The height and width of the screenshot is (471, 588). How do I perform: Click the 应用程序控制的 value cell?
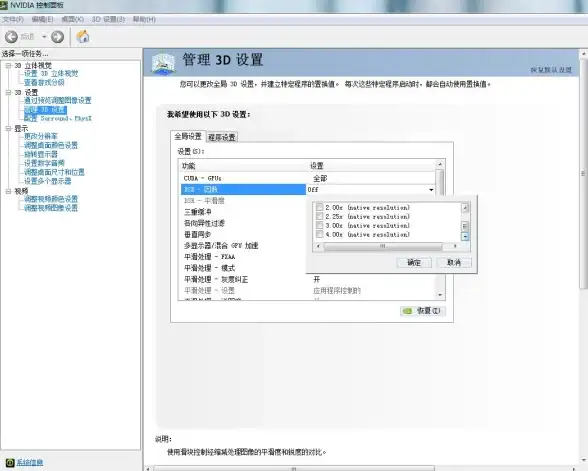pyautogui.click(x=337, y=291)
